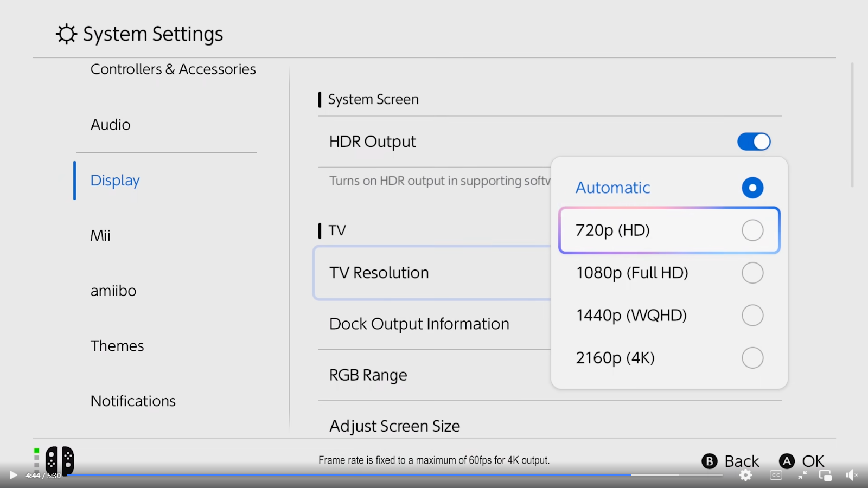Open Dock Output Information

(x=419, y=324)
